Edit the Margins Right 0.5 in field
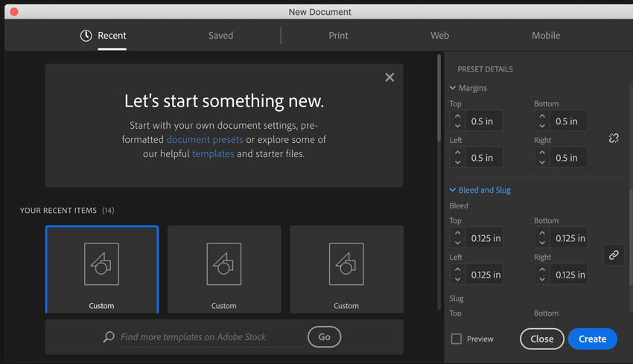Viewport: 633px width, 364px height. coord(568,157)
